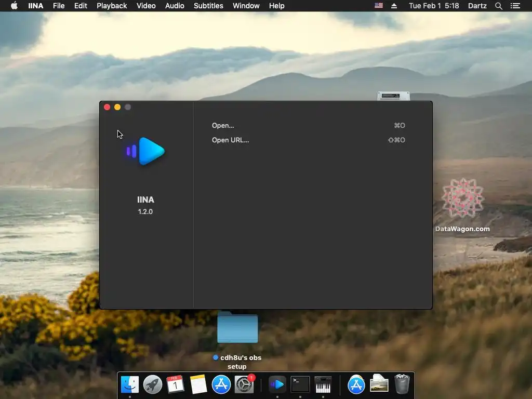Open the File menu
Screen dimensions: 532x399
pos(59,6)
